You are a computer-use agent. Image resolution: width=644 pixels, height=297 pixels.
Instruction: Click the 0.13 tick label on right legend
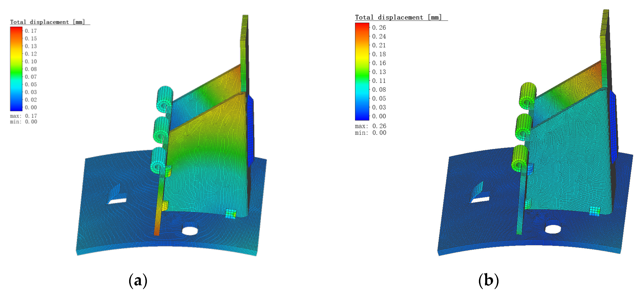(x=379, y=72)
